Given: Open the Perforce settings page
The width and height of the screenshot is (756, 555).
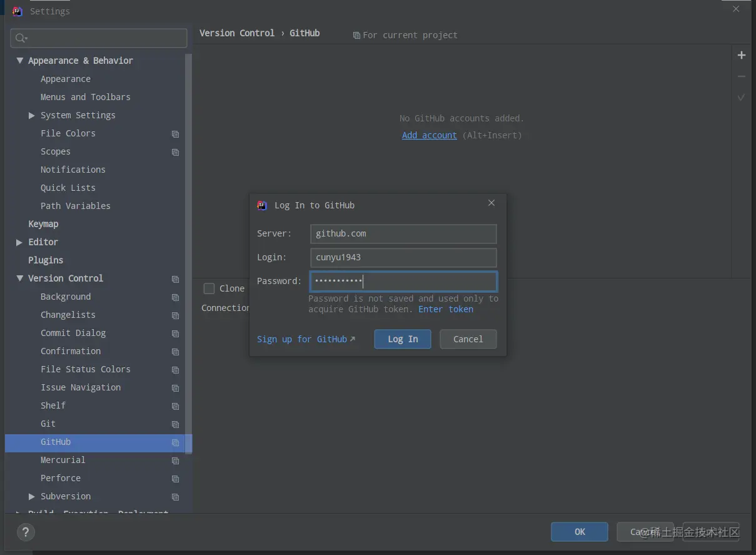Looking at the screenshot, I should [x=61, y=478].
